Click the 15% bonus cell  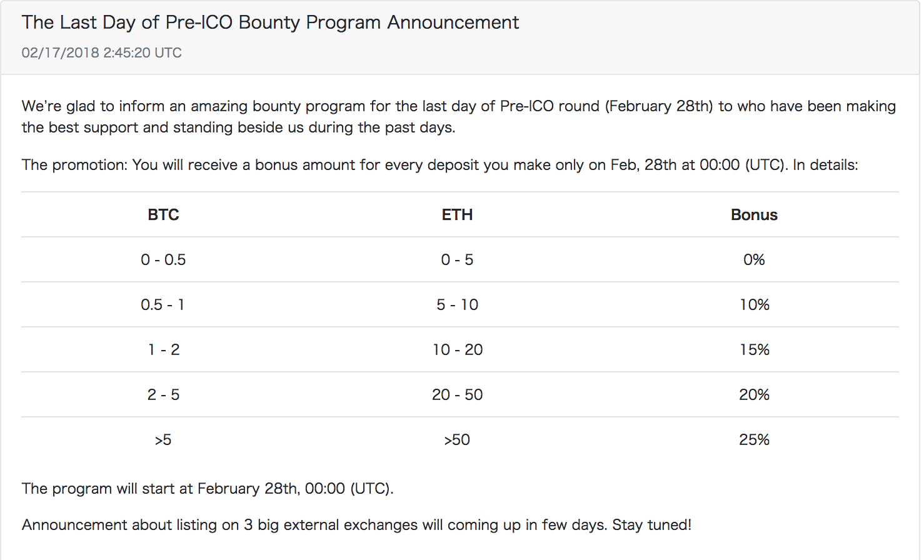[x=754, y=350]
